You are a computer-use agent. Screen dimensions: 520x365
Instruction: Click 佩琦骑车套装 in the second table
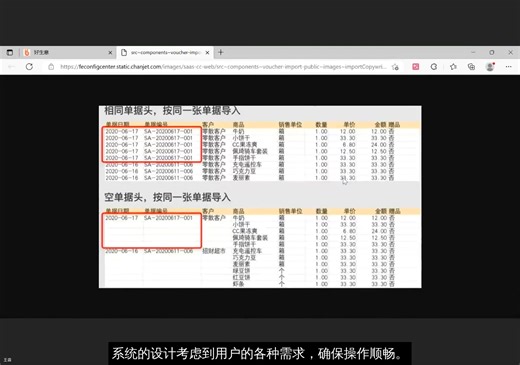[250, 238]
